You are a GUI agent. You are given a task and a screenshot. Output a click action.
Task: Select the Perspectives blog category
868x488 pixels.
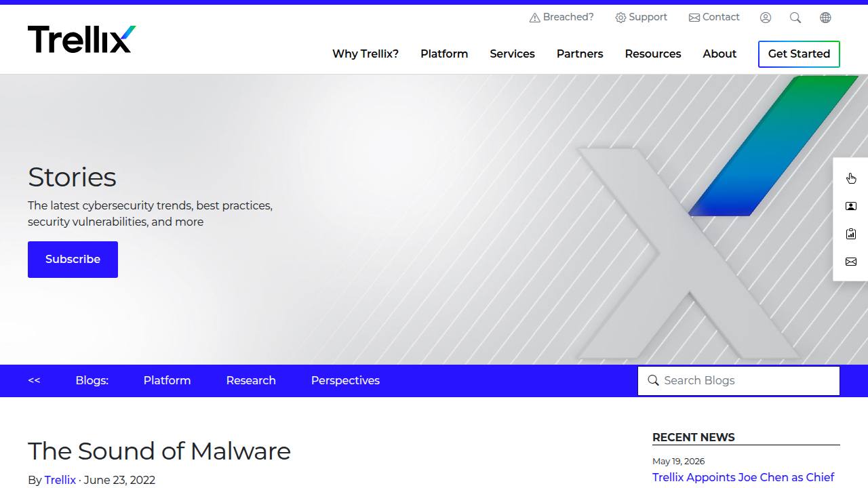[x=345, y=380]
